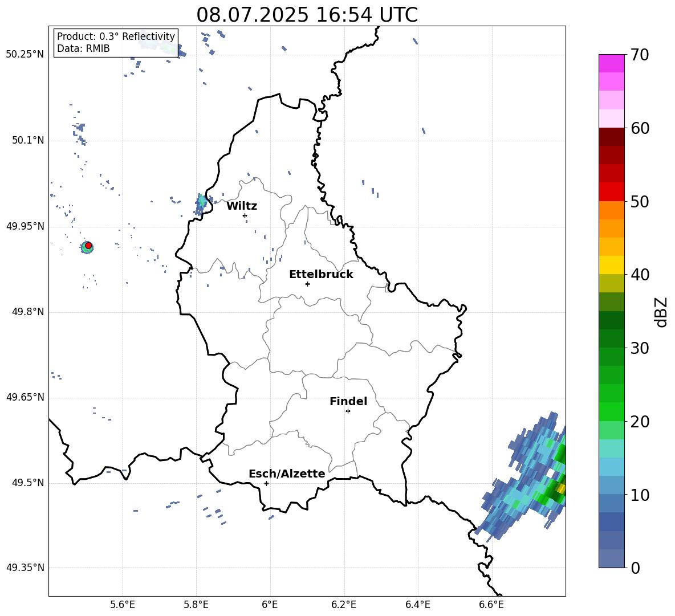Click the 49.65°N latitude label
This screenshot has height=616, width=675.
[25, 397]
